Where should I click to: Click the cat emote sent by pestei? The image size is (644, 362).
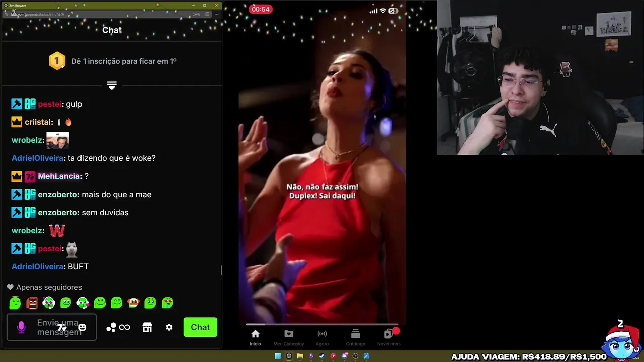[x=72, y=249]
